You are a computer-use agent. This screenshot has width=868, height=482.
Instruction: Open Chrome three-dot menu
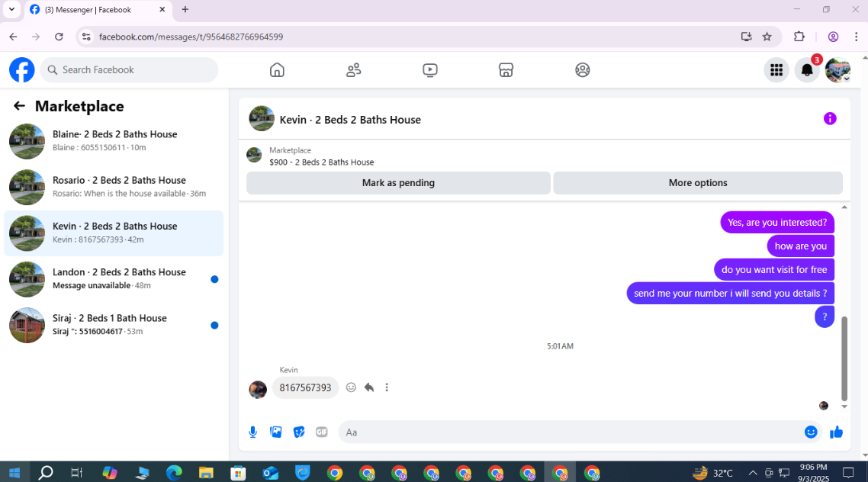(856, 37)
